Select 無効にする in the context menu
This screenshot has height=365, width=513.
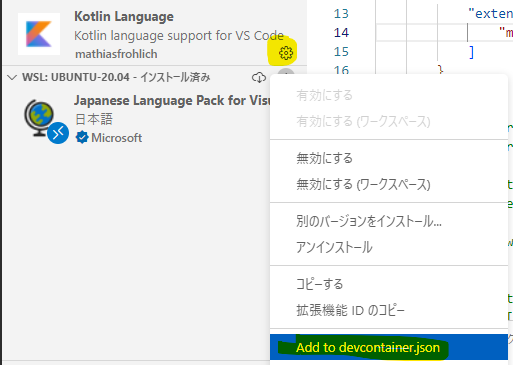click(x=389, y=158)
